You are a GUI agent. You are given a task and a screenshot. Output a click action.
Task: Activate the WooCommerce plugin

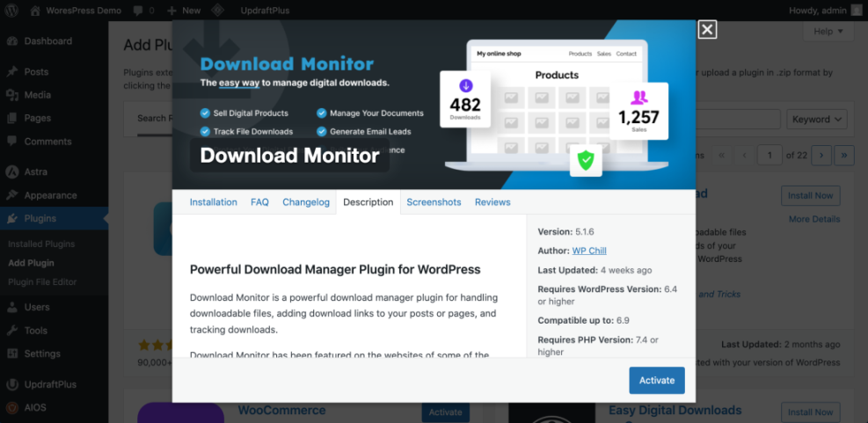point(446,412)
